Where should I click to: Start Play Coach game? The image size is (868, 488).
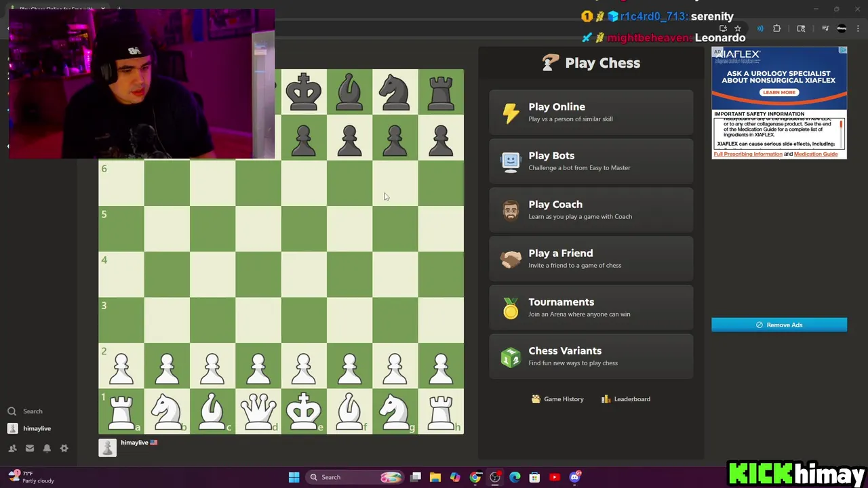[x=591, y=210]
